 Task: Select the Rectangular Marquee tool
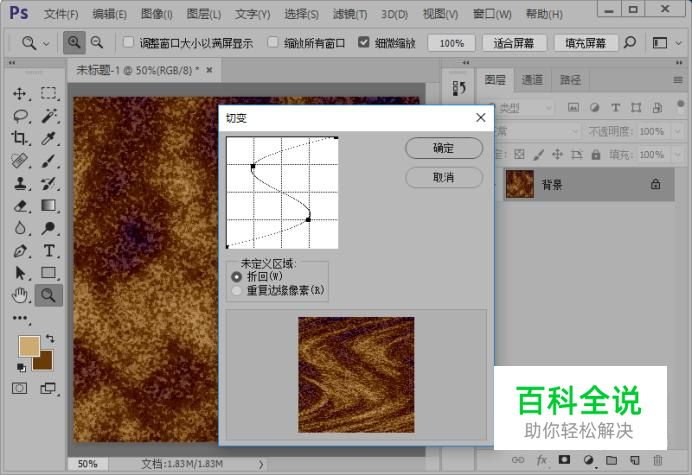point(48,93)
